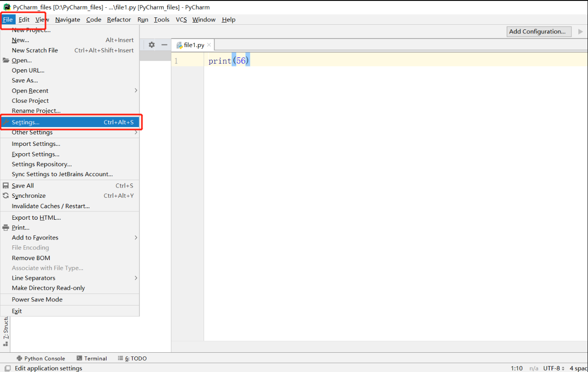Open the Navigate menu
The width and height of the screenshot is (588, 372).
pyautogui.click(x=67, y=19)
